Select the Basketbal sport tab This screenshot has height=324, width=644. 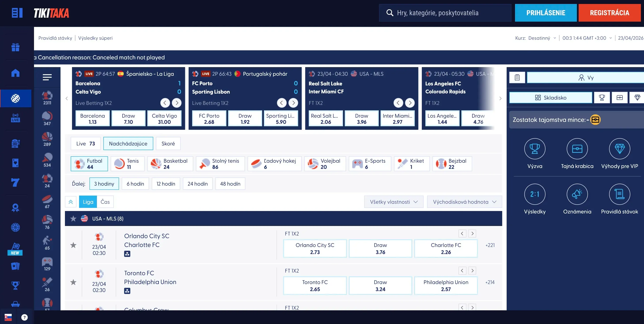click(x=170, y=164)
